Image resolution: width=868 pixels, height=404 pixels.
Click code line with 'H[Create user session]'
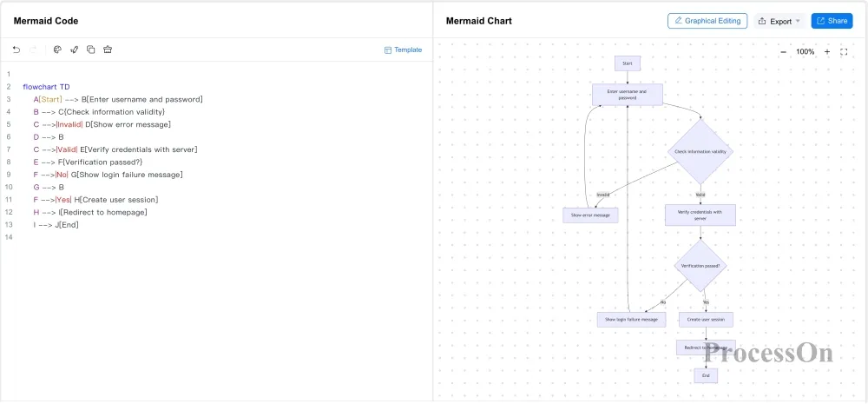point(95,200)
